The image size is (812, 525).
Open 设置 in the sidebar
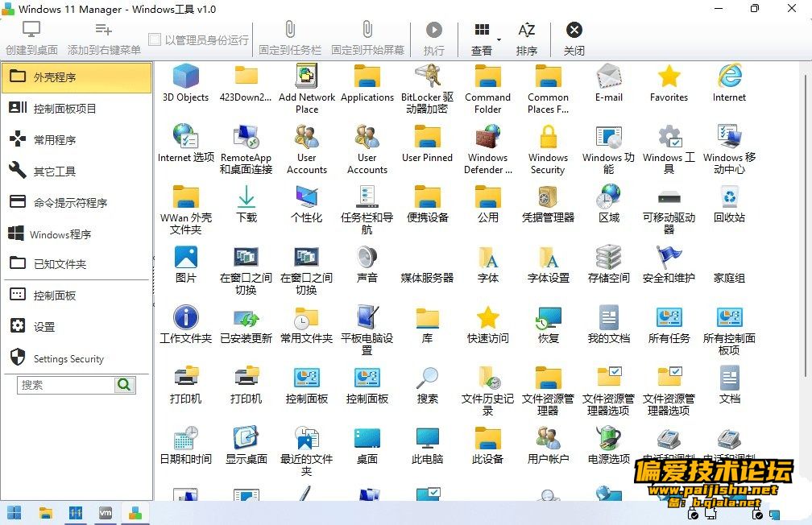point(77,327)
